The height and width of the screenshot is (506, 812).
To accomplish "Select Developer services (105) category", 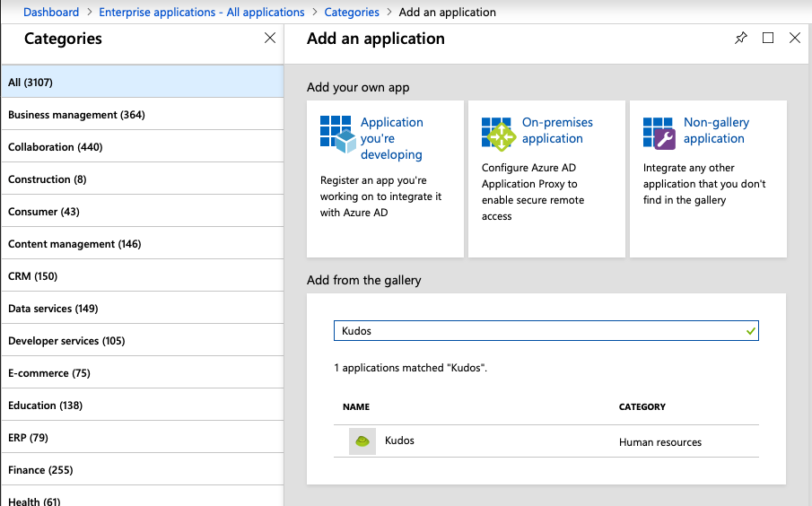I will (143, 341).
